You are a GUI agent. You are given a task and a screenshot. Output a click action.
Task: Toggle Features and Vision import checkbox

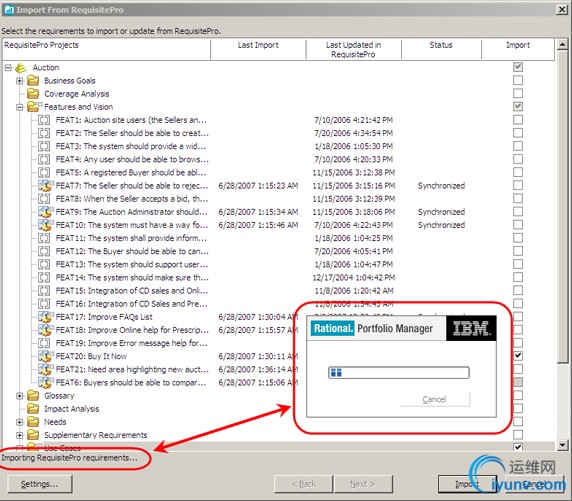518,107
